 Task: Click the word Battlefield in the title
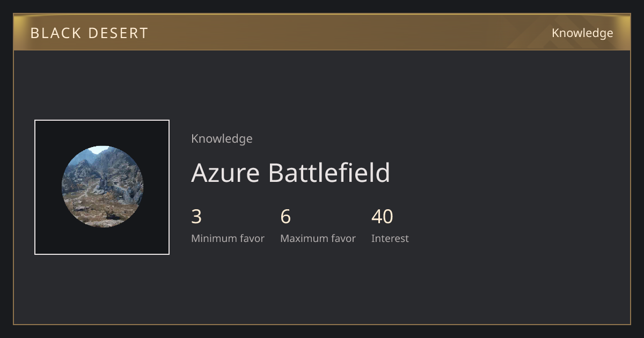(329, 173)
